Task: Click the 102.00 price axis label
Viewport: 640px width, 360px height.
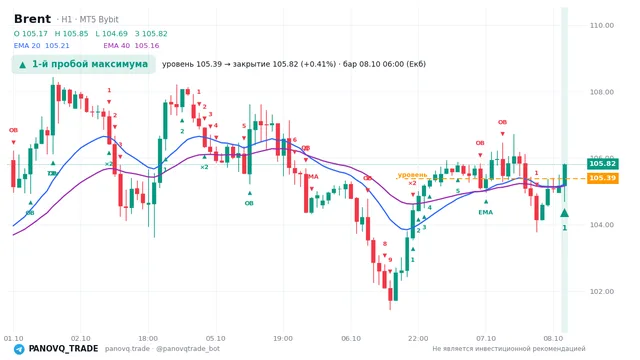Action: [602, 291]
